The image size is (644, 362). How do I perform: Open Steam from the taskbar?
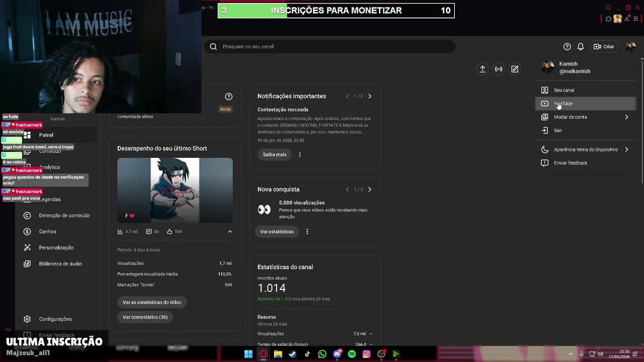click(293, 354)
